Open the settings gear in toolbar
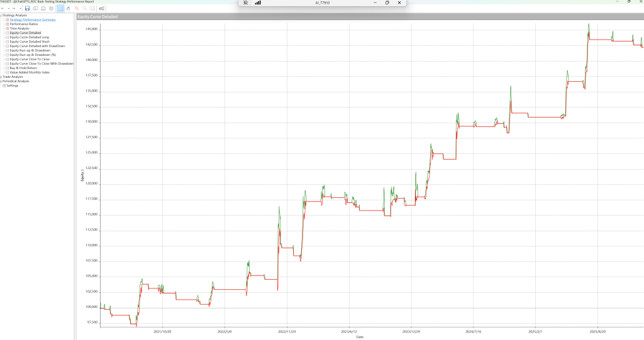Viewport: 644px width, 340px height. click(x=51, y=8)
